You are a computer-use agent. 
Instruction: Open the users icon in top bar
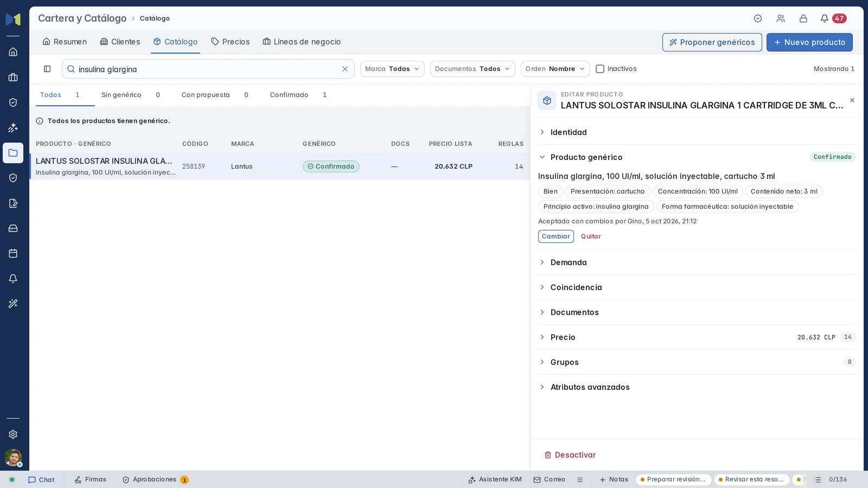pyautogui.click(x=781, y=18)
